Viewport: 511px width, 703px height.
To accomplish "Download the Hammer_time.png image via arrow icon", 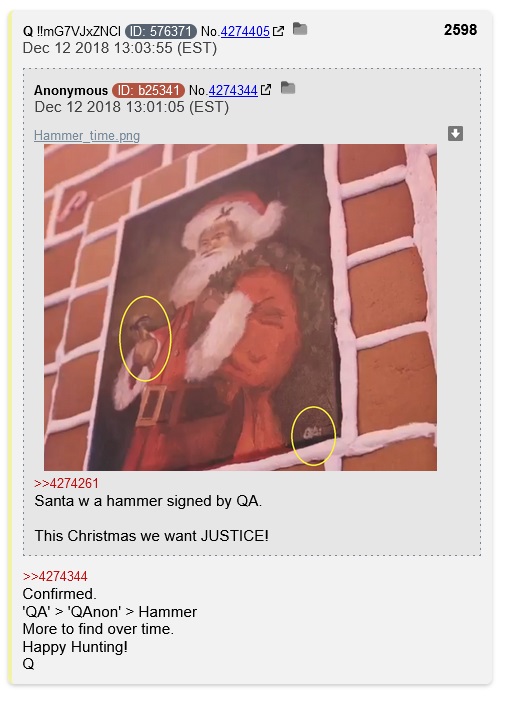I will coord(455,133).
